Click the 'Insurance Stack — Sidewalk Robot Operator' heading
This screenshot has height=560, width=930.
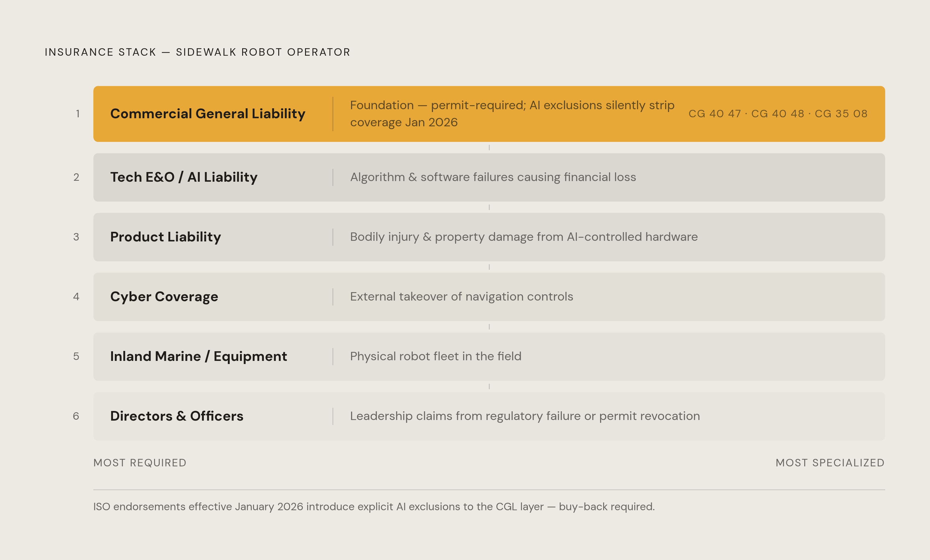197,52
